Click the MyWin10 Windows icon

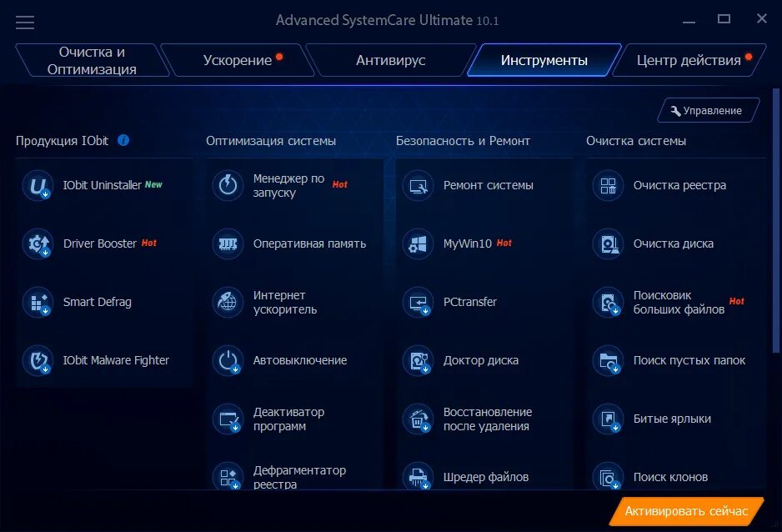418,243
